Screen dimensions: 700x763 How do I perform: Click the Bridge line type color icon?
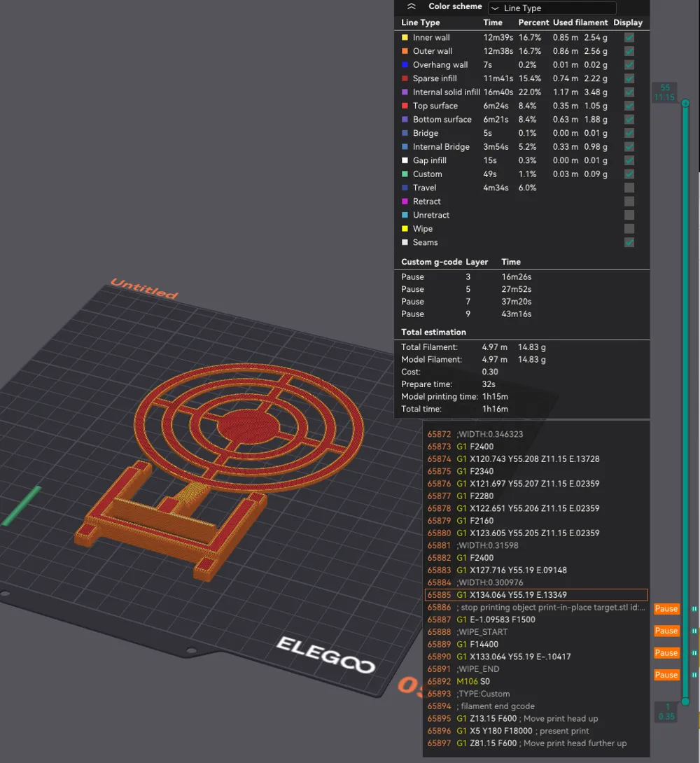[405, 133]
